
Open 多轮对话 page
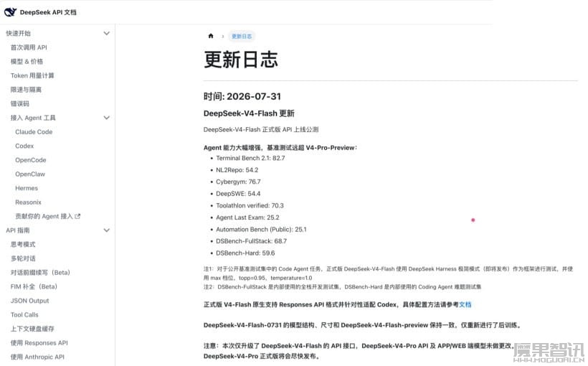[23, 258]
